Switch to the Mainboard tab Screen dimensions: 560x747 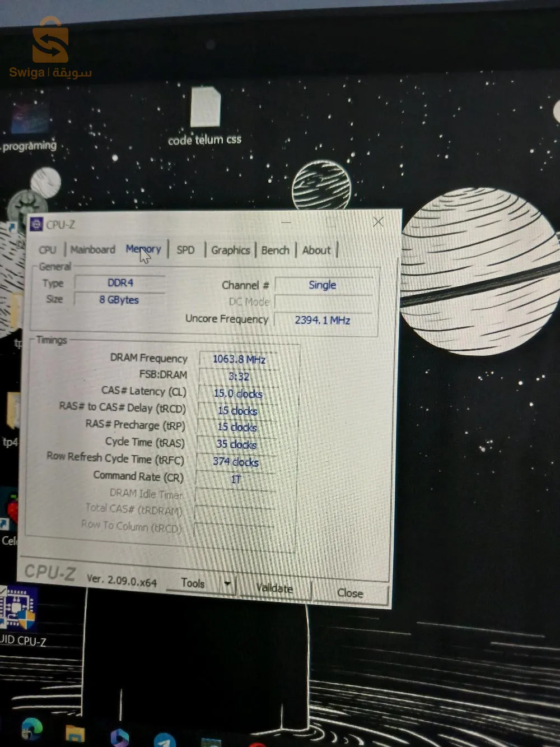pyautogui.click(x=93, y=249)
